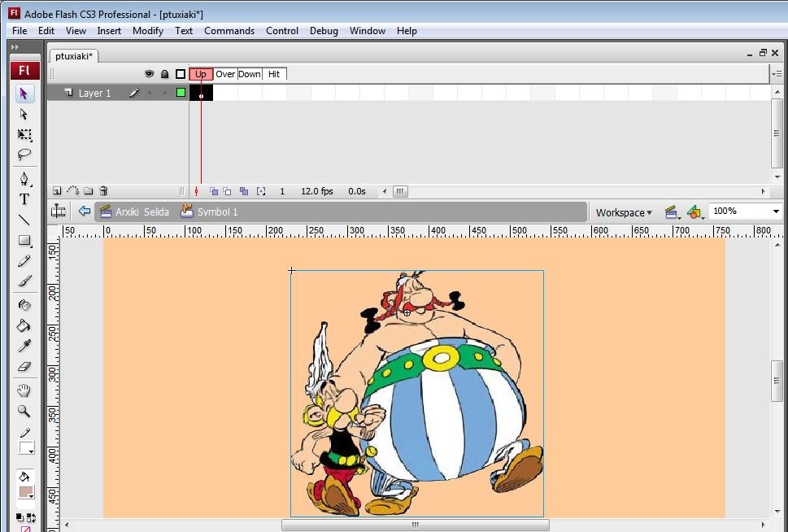Select the Pen tool
The height and width of the screenshot is (532, 788).
click(x=24, y=179)
